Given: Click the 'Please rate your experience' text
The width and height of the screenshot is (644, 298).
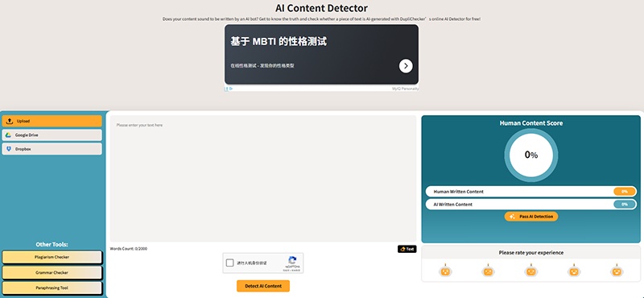Looking at the screenshot, I should tap(531, 253).
